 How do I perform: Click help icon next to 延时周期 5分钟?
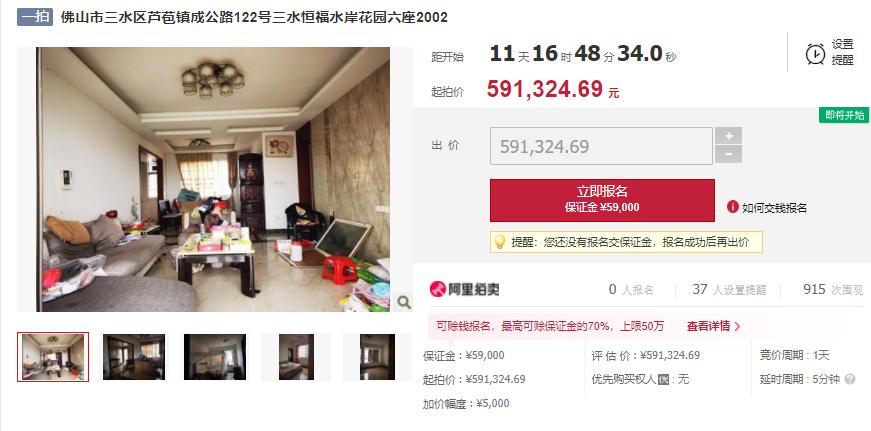(x=849, y=379)
